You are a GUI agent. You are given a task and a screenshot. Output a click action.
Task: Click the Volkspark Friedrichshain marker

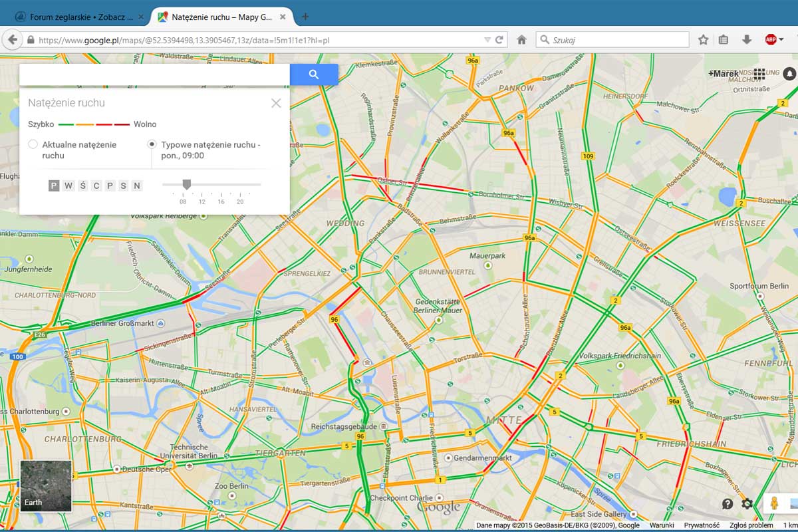click(620, 365)
